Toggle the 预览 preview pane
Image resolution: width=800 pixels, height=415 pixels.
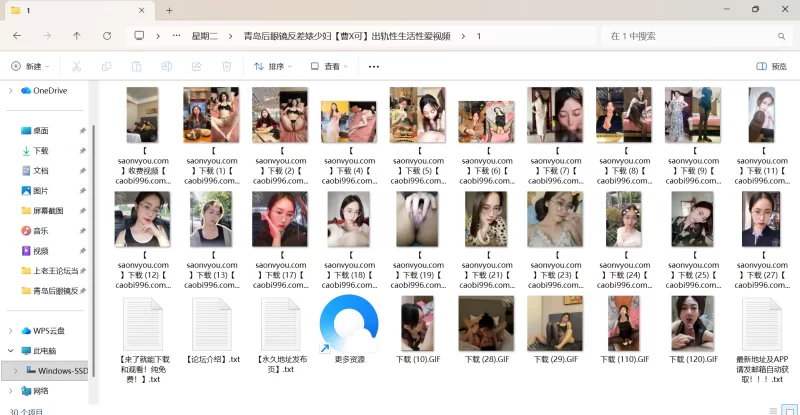(x=771, y=67)
